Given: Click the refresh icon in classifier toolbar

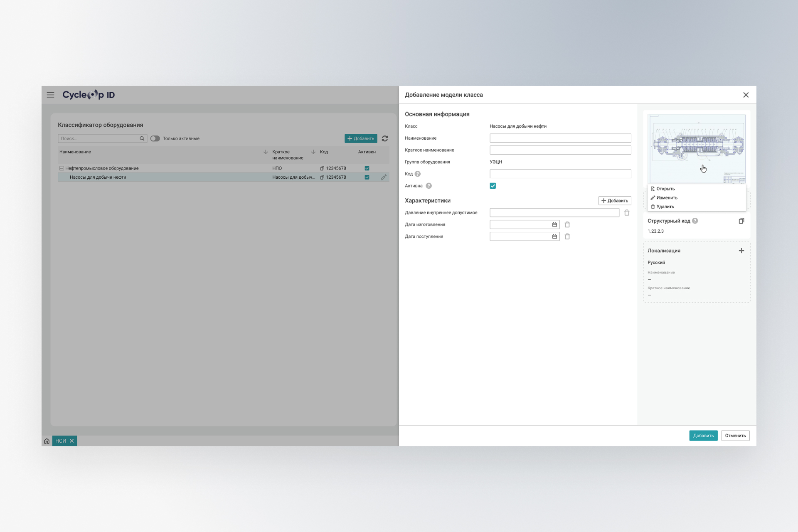Looking at the screenshot, I should [385, 138].
